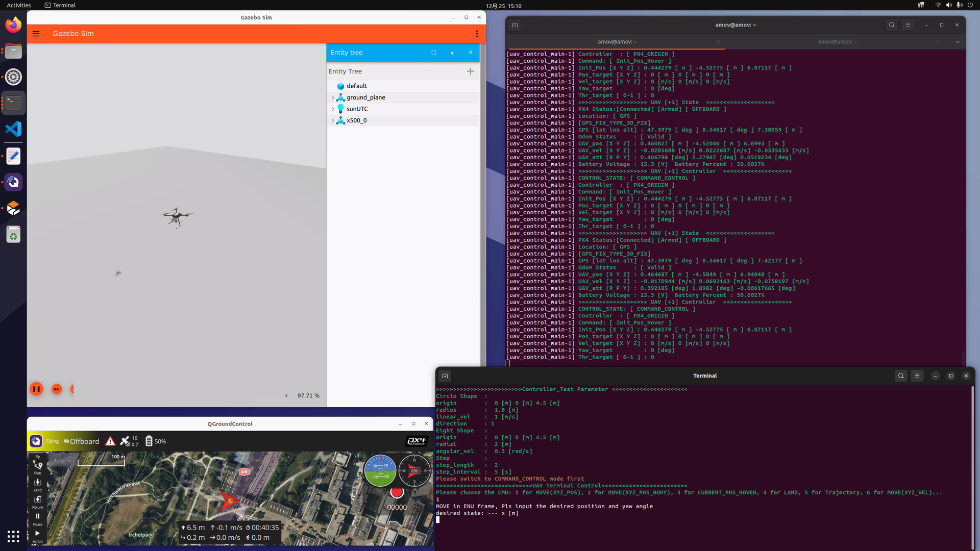Open the QGroundControl application menu icon
This screenshot has height=551, width=980.
click(36, 441)
